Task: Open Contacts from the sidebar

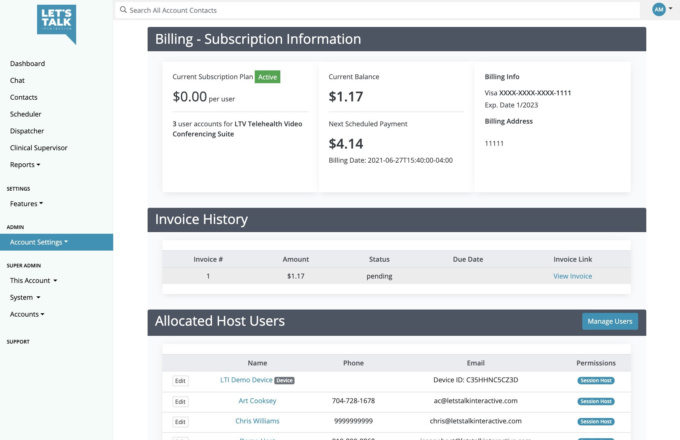Action: point(24,97)
